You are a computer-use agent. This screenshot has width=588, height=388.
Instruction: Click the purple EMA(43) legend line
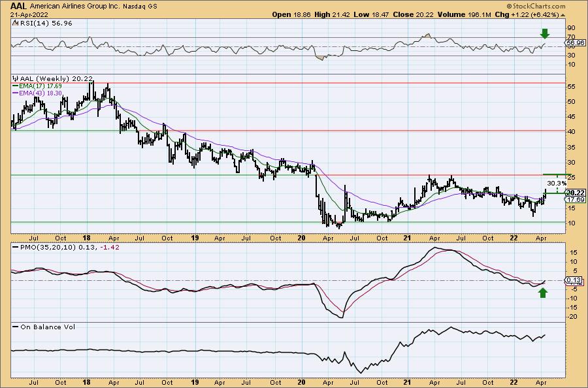16,93
